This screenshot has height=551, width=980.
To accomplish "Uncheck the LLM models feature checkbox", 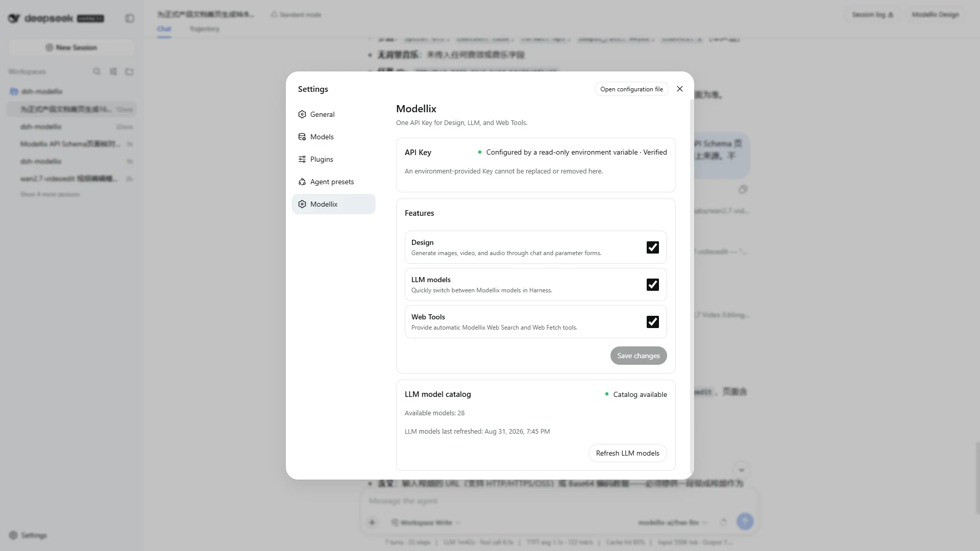I will pos(653,285).
